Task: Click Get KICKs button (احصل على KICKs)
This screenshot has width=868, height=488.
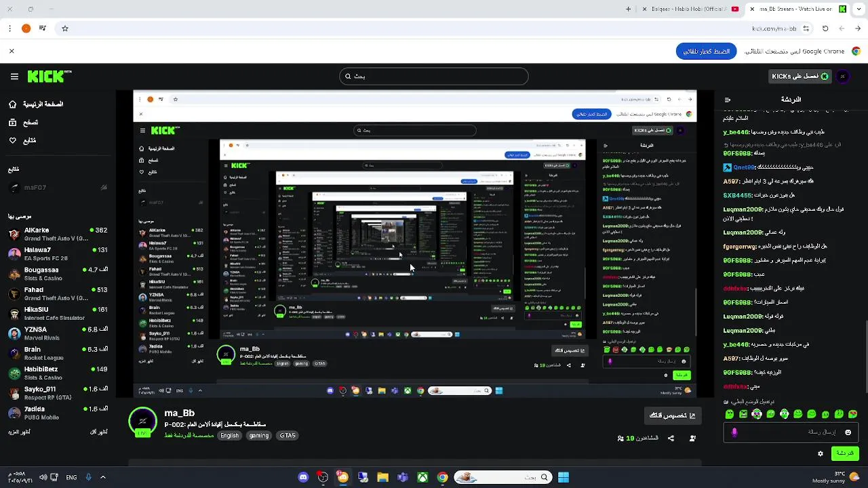Action: pos(800,77)
